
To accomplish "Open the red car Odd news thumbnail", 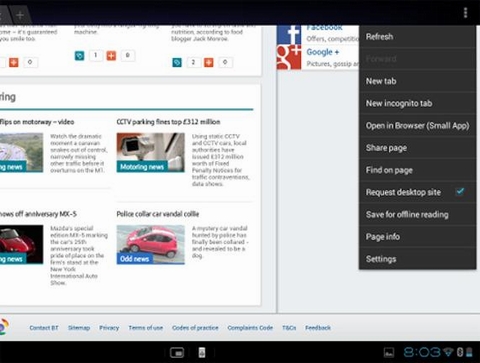I will (x=150, y=245).
